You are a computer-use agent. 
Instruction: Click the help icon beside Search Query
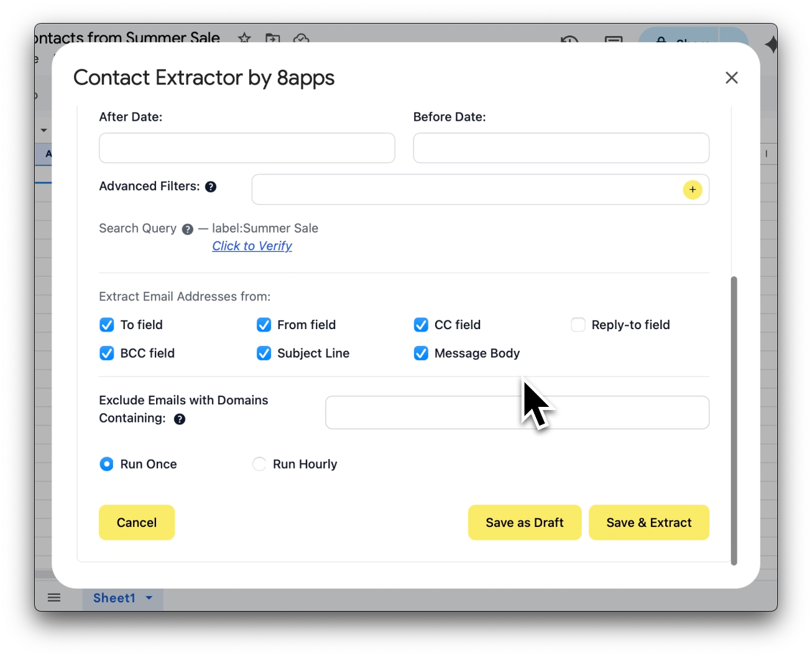pos(187,230)
